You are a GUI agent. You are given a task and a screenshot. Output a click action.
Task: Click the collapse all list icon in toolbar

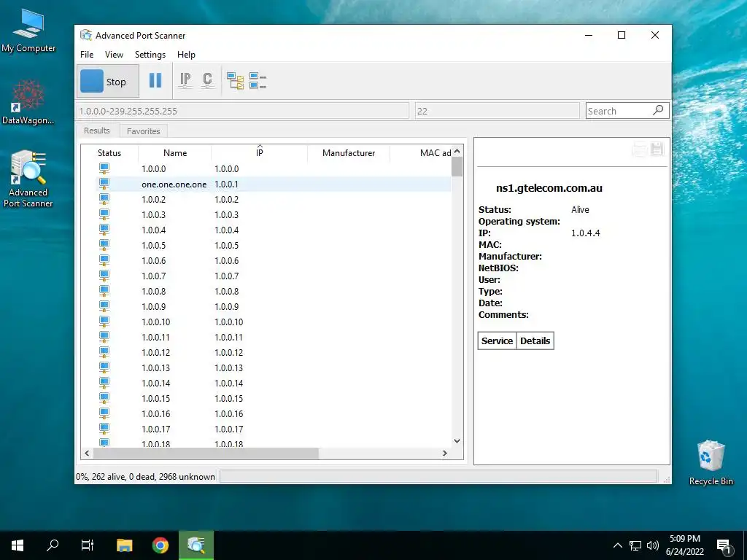click(x=258, y=81)
